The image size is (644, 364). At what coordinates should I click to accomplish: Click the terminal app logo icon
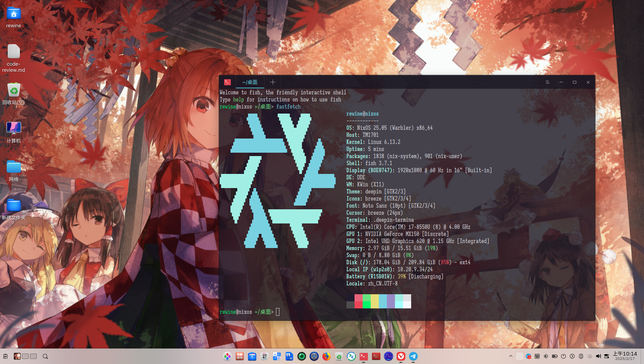click(x=227, y=82)
